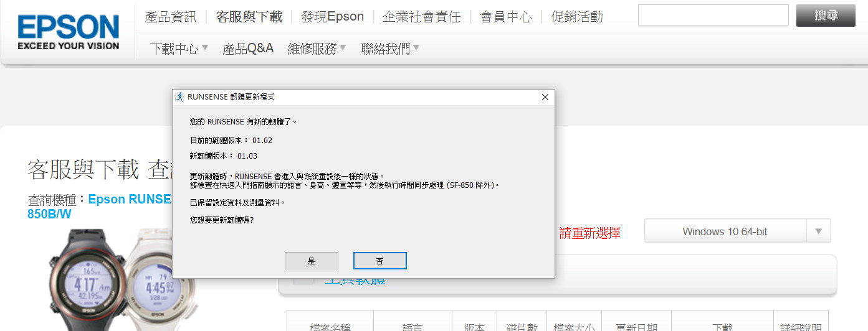Viewport: 868px width, 331px height.
Task: Click the 新韌體版本 01.03 text
Action: click(224, 156)
